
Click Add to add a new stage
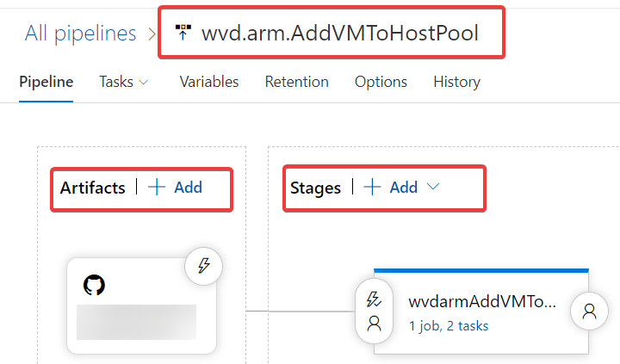point(403,187)
